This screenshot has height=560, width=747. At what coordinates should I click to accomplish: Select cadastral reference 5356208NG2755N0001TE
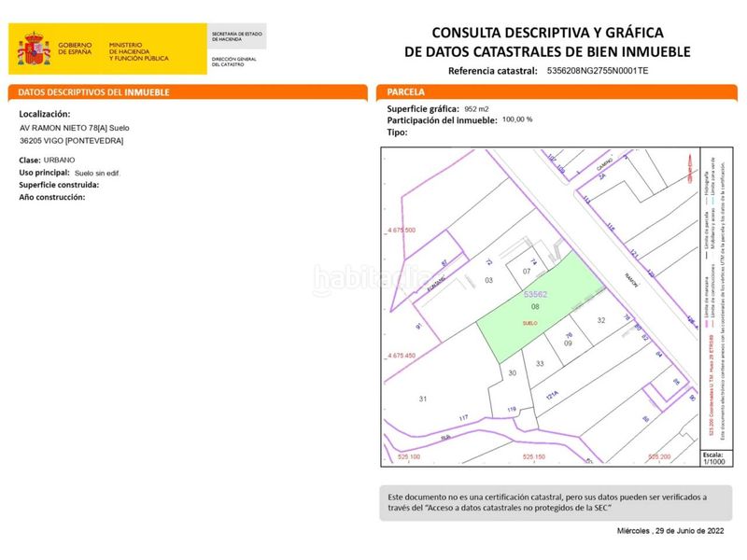tap(598, 71)
